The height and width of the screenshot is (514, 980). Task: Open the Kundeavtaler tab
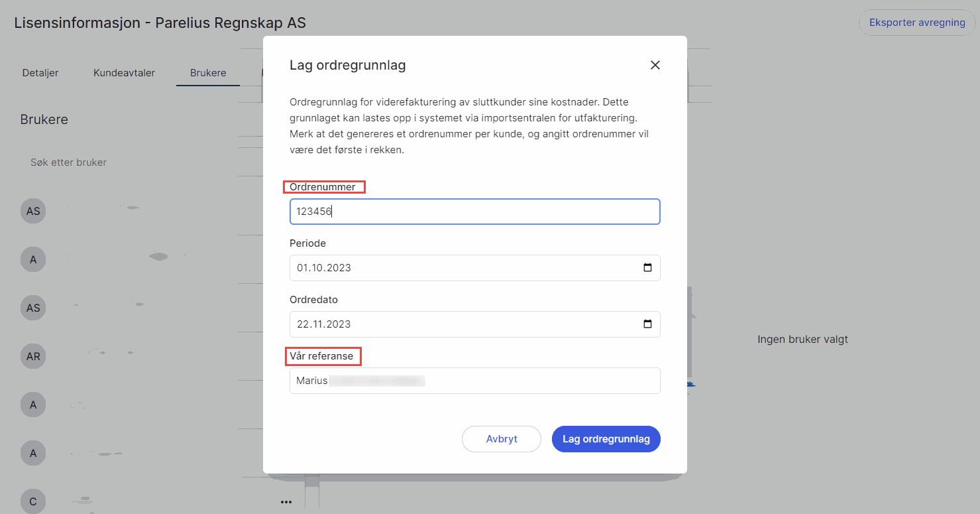[124, 73]
